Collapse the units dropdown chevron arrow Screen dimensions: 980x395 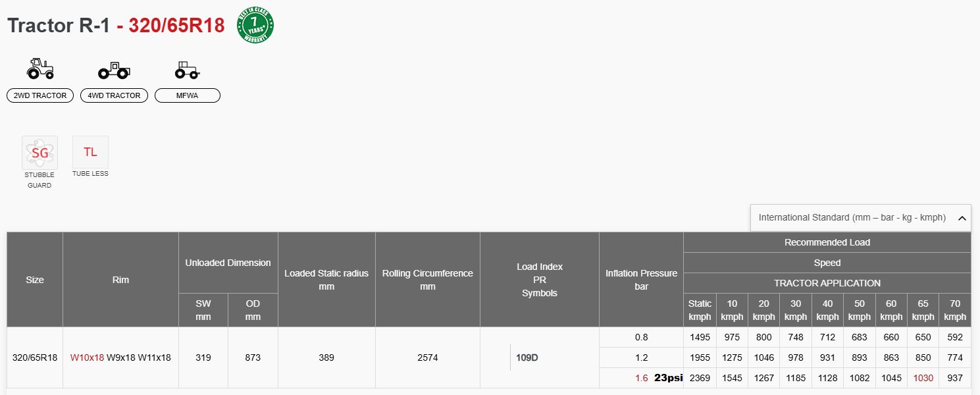[962, 218]
